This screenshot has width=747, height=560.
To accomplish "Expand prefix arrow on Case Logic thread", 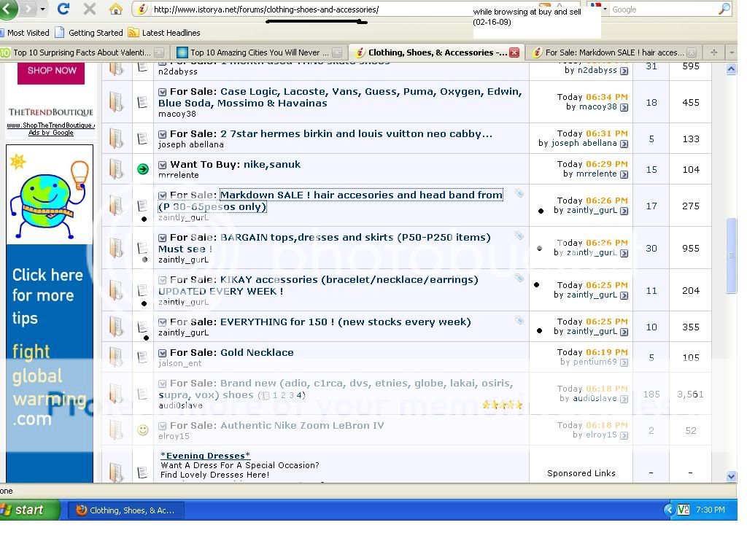I will pos(163,92).
